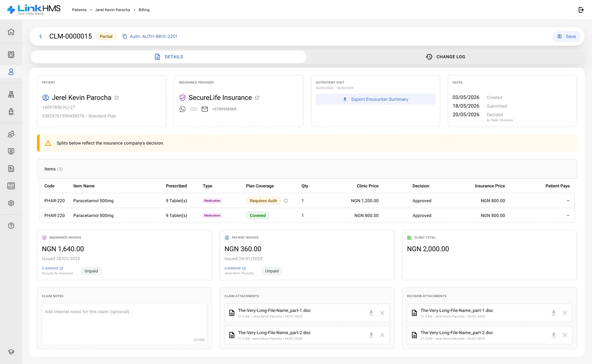Click Patients in the breadcrumb
This screenshot has width=592, height=364.
tap(79, 10)
